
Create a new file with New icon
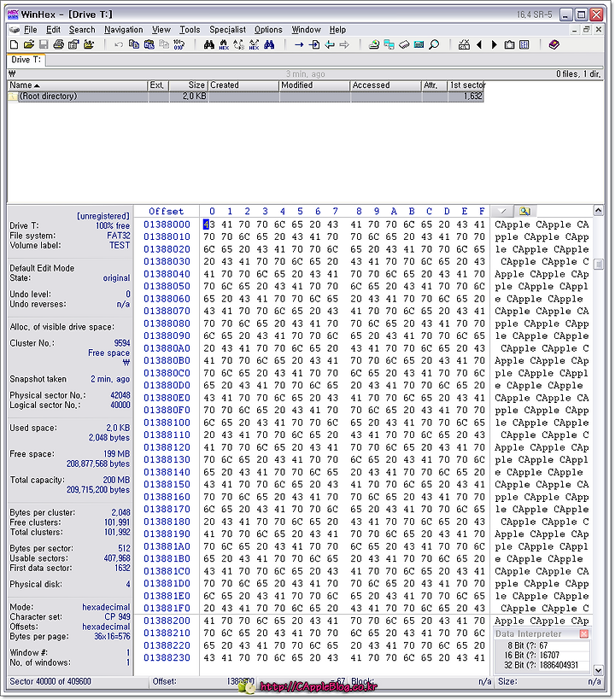coord(15,44)
